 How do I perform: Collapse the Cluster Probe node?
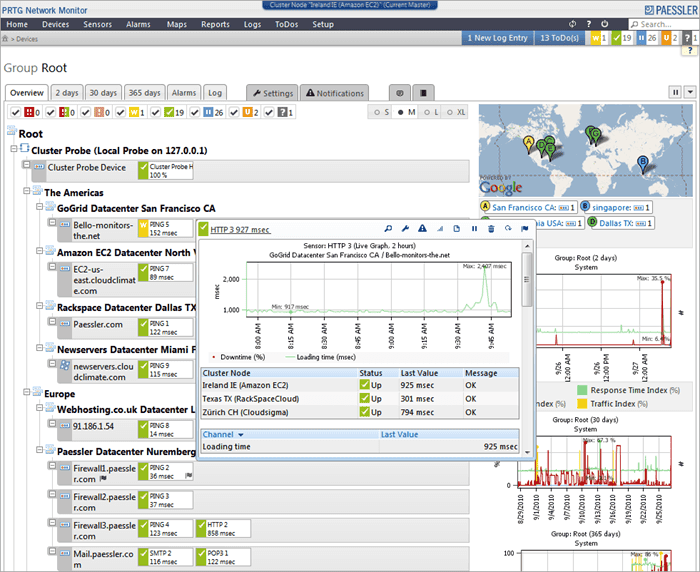(x=14, y=148)
